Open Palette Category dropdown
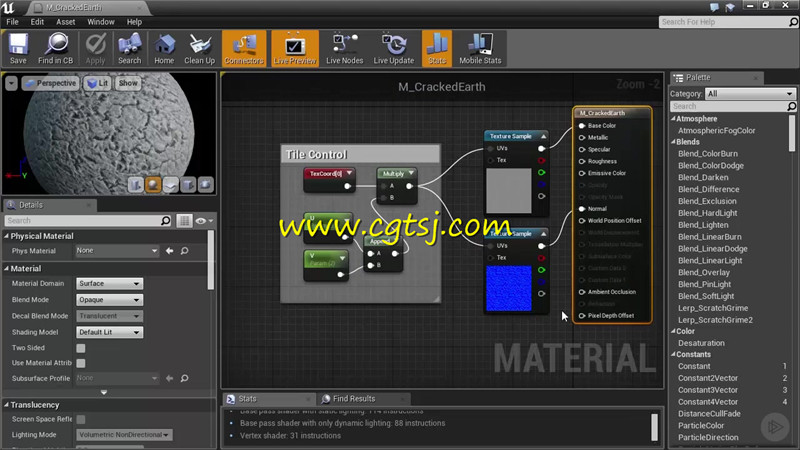Viewport: 800px width, 450px height. click(x=750, y=94)
